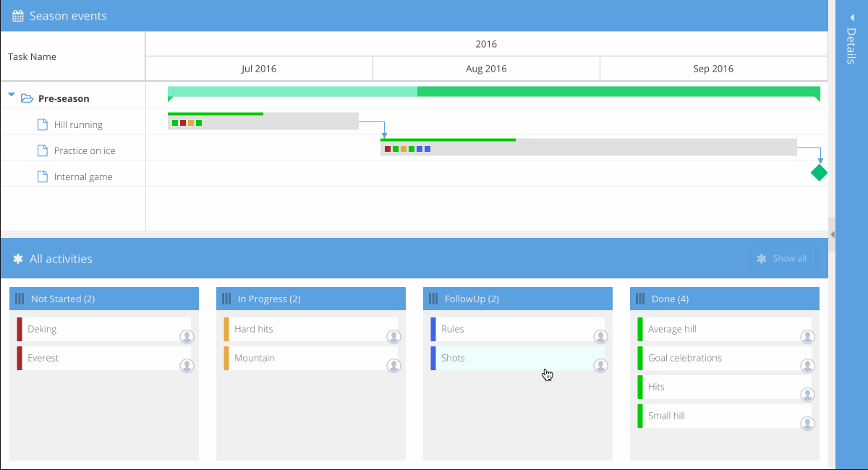
Task: Click the Internal game milestone diamond
Action: (x=819, y=173)
